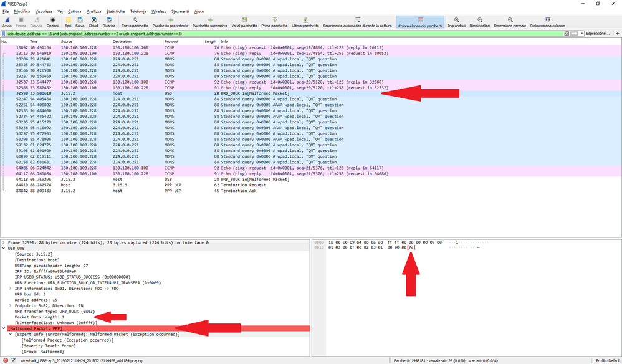
Task: Open Trova pacchetto search
Action: click(x=135, y=22)
